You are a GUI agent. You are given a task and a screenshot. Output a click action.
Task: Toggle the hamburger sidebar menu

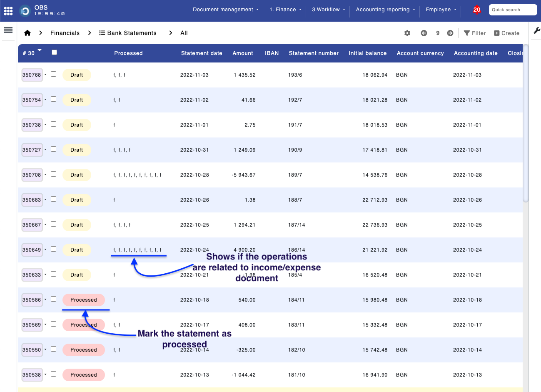click(x=8, y=30)
